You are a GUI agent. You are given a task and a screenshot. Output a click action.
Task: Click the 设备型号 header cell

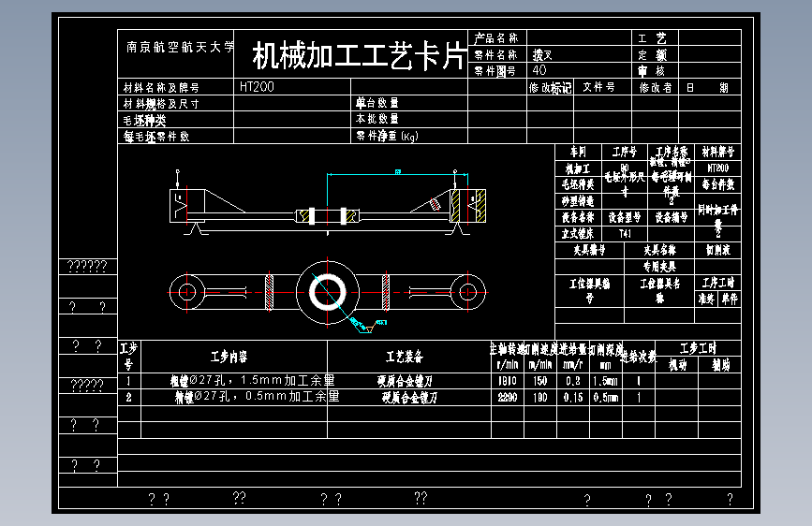(625, 217)
